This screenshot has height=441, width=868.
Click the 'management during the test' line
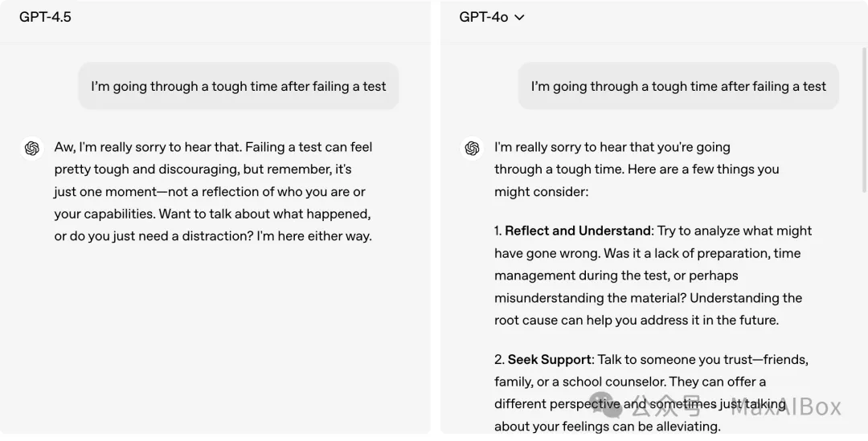click(616, 276)
